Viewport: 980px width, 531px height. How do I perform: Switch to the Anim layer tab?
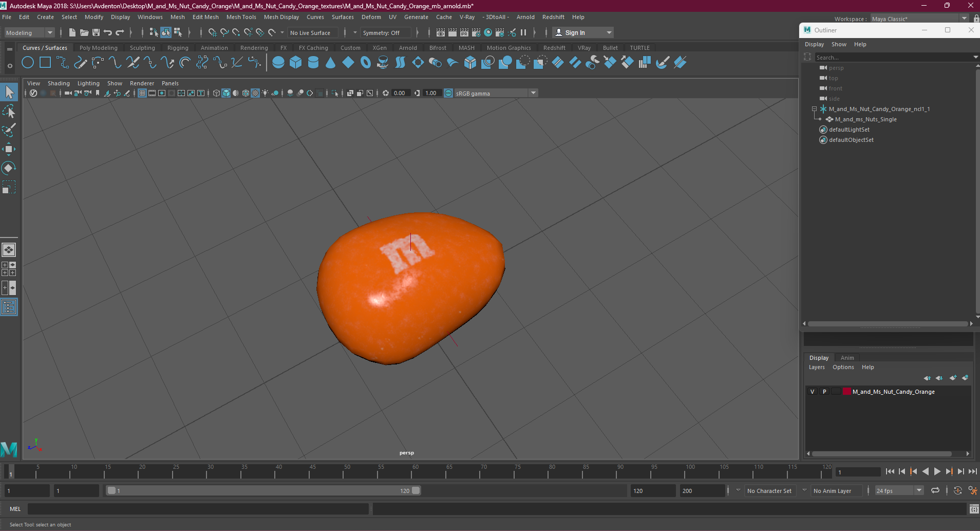(x=847, y=358)
